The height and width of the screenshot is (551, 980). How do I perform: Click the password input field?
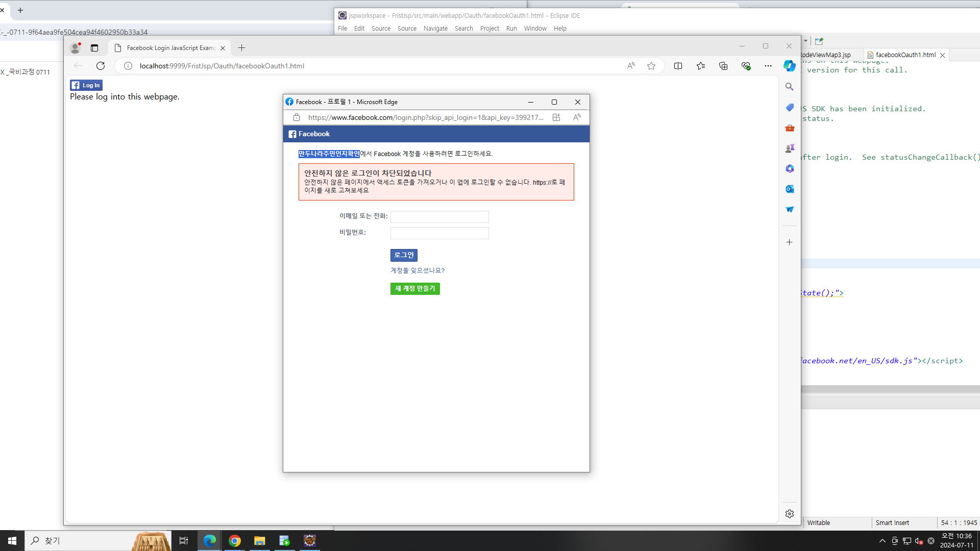coord(439,233)
